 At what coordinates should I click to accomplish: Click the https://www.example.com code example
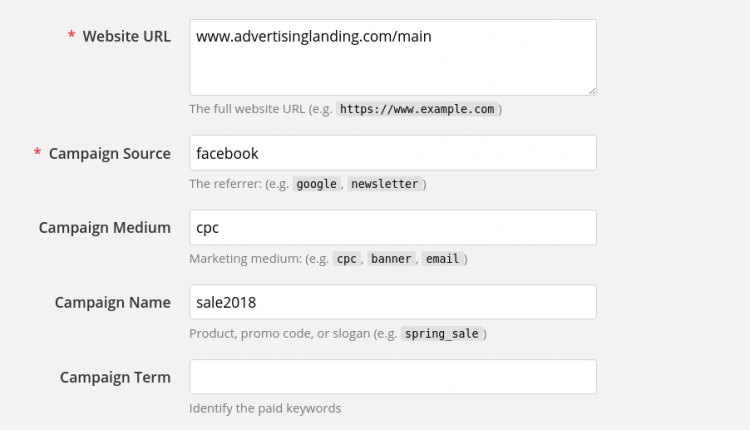tap(417, 109)
